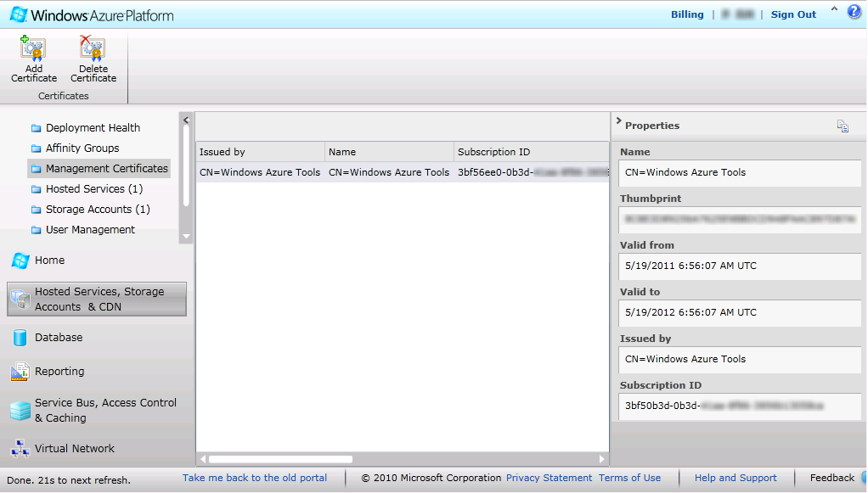This screenshot has height=493, width=868.
Task: Click the grid row's Subscription ID cell
Action: coord(532,172)
